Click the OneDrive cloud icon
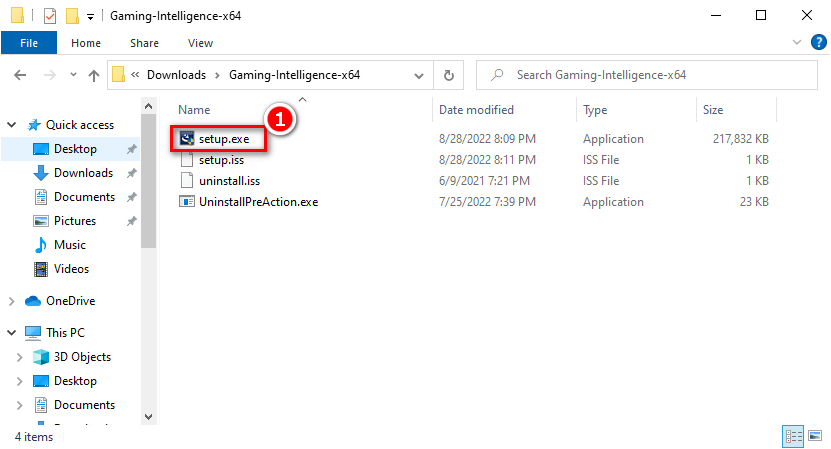 pyautogui.click(x=33, y=301)
